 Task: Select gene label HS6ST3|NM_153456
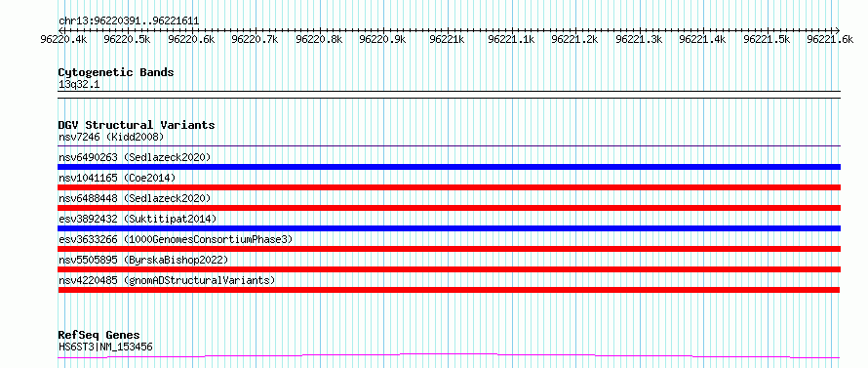tap(105, 348)
